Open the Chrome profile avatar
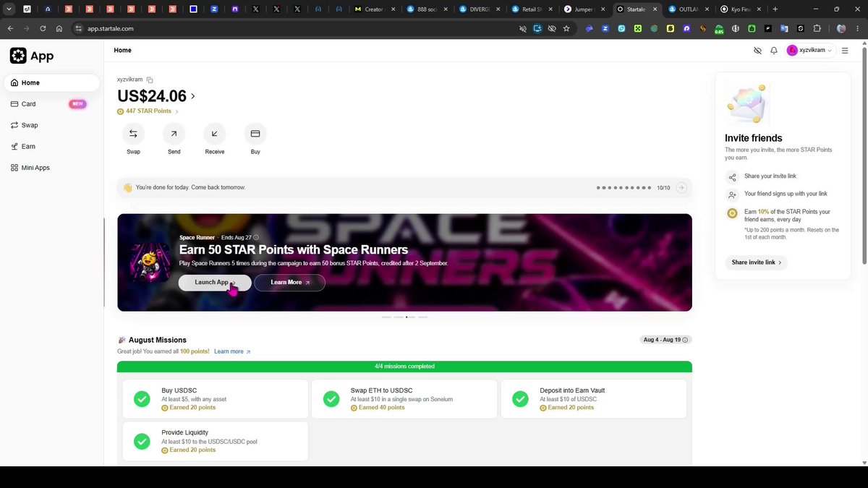868x488 pixels. [841, 29]
